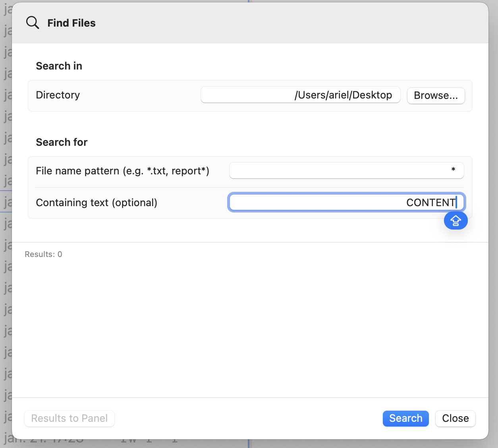Click the Find Files dialog title
This screenshot has width=498, height=448.
click(x=71, y=23)
